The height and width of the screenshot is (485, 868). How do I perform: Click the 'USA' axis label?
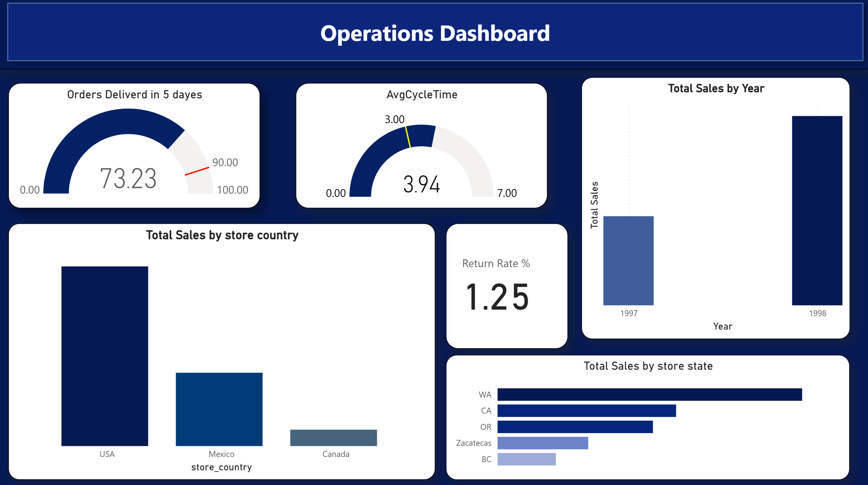[x=107, y=454]
